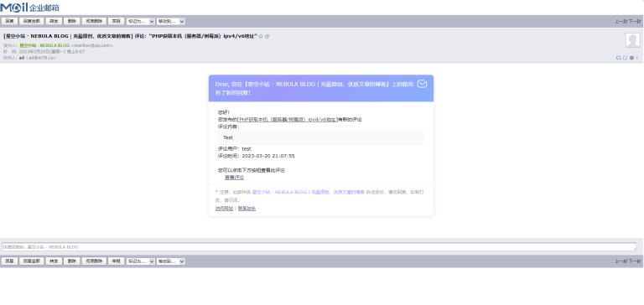Click the small rightmost icon under avatar

[637, 59]
